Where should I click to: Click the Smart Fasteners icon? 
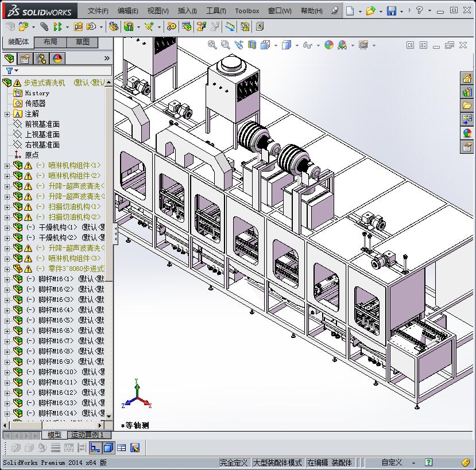tap(78, 27)
